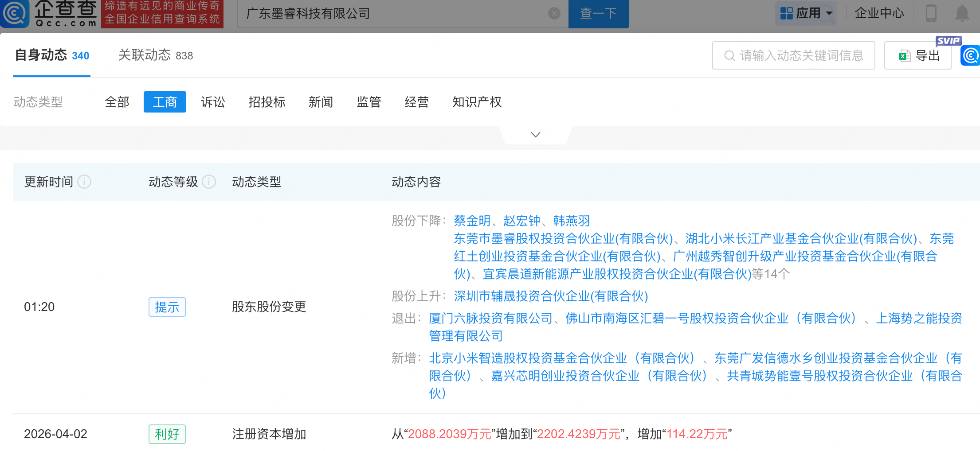Switch to the 关联动态 tab
The height and width of the screenshot is (451, 980).
[x=155, y=55]
